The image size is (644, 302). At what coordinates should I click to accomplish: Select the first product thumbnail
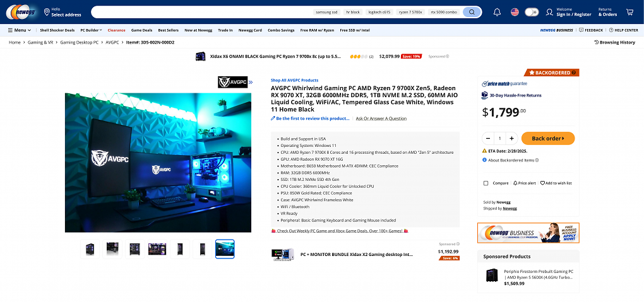[x=90, y=249]
